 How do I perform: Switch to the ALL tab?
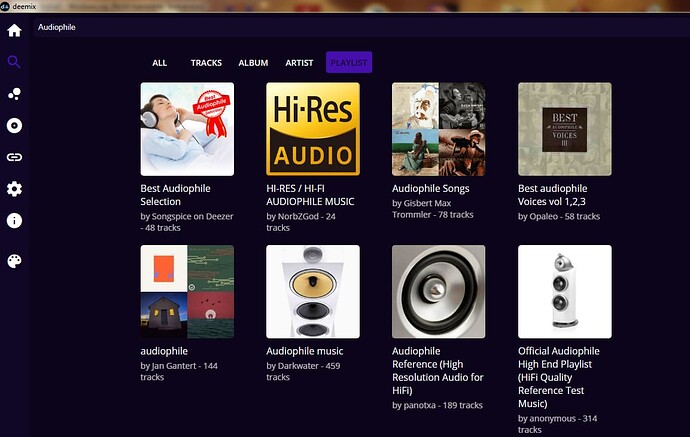click(x=160, y=63)
